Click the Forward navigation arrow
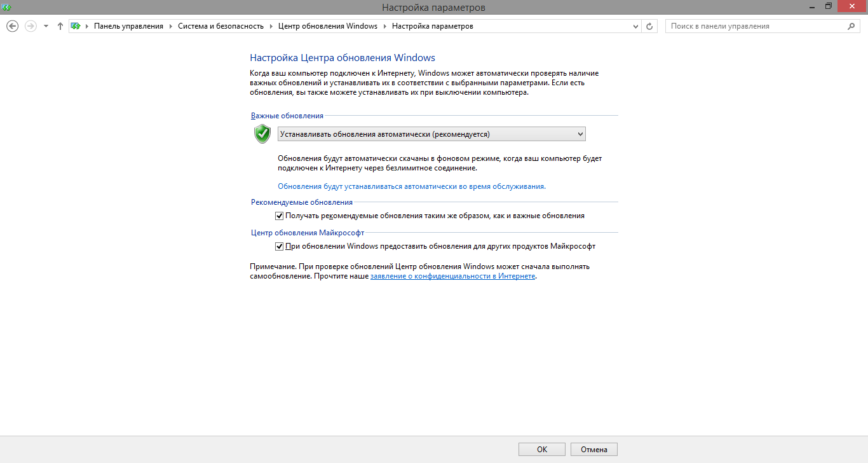Image resolution: width=868 pixels, height=463 pixels. 30,26
